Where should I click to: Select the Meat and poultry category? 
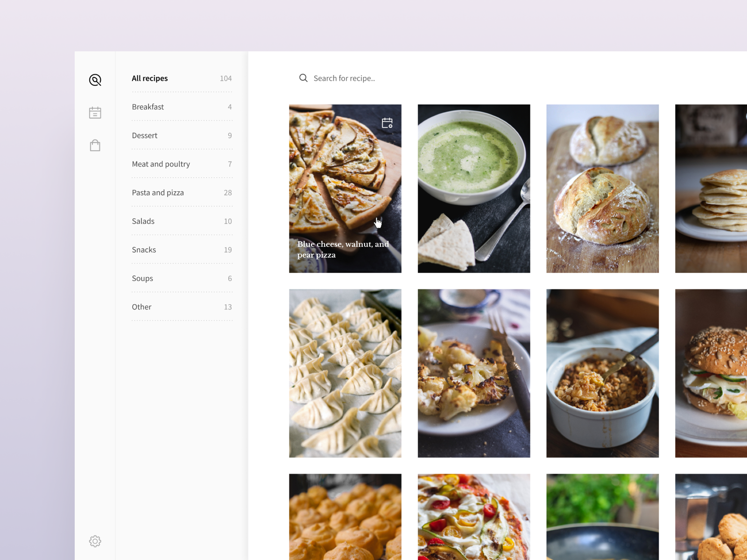[x=182, y=164]
